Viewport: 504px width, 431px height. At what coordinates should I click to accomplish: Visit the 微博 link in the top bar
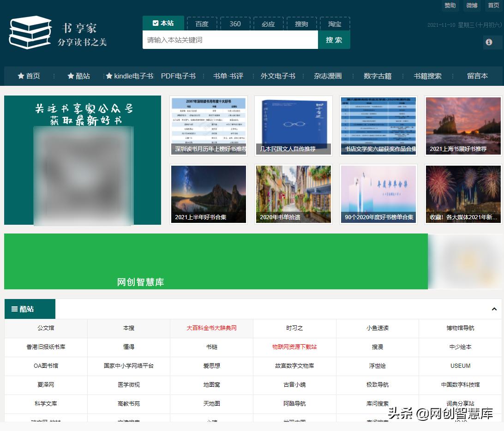coord(471,6)
